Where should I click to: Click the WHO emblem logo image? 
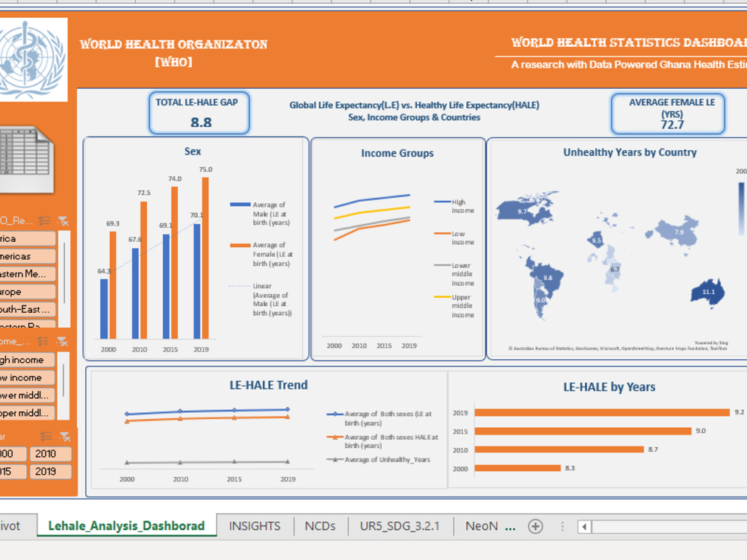click(x=32, y=60)
